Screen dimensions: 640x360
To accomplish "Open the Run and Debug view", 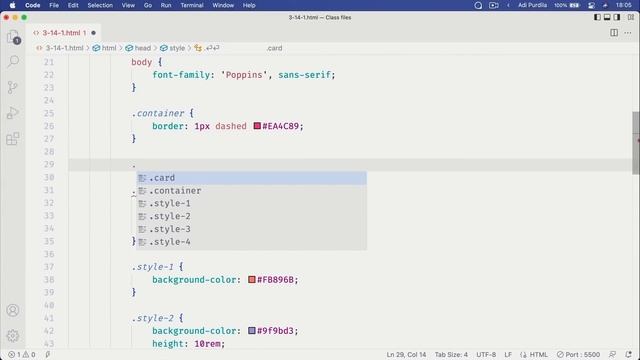I will 13,113.
